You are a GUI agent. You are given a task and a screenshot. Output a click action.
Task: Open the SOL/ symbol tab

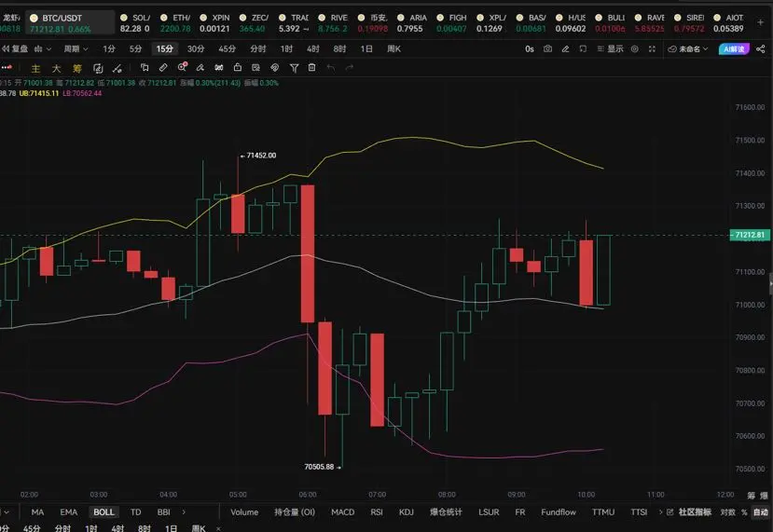coord(135,22)
